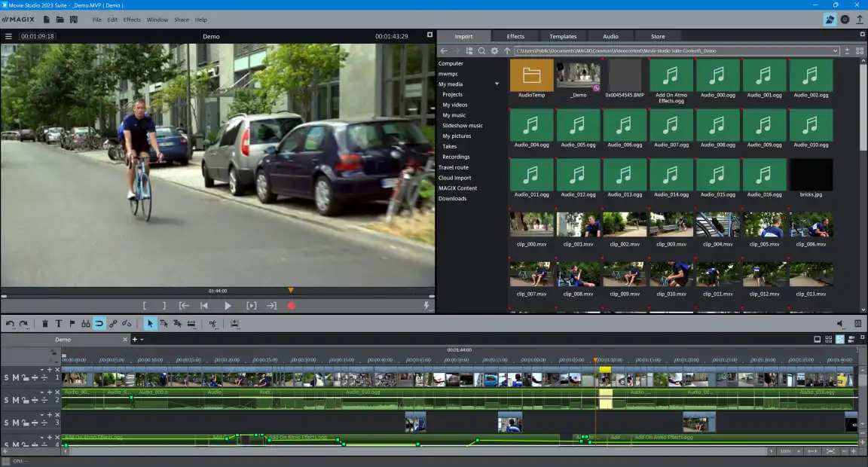This screenshot has width=868, height=467.
Task: Click the set chapter marker flag icon
Action: tap(72, 324)
